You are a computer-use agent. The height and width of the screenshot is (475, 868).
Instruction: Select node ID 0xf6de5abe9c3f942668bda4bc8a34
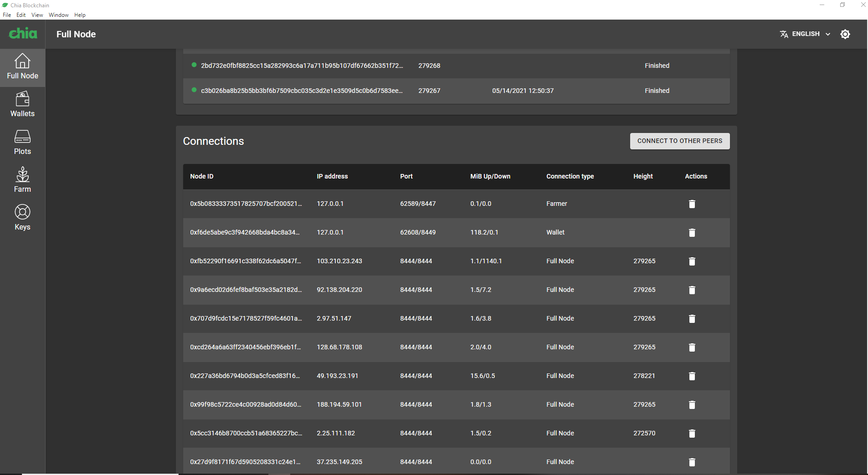[x=245, y=232]
